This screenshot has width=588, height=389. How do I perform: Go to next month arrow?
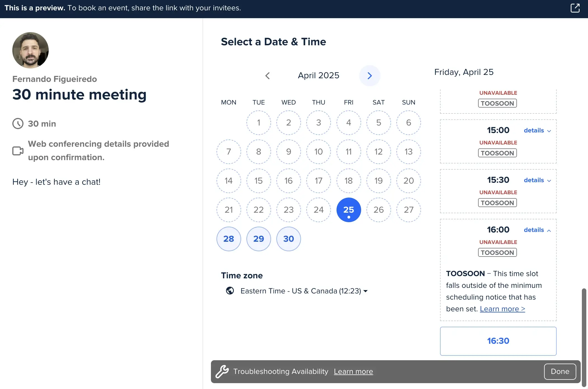[370, 76]
